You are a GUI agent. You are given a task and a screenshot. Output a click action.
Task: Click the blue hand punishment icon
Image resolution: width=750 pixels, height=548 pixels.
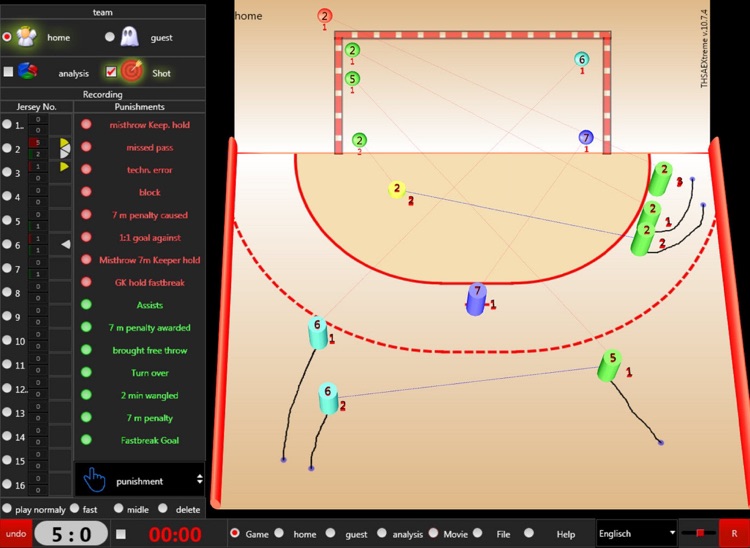[x=95, y=481]
